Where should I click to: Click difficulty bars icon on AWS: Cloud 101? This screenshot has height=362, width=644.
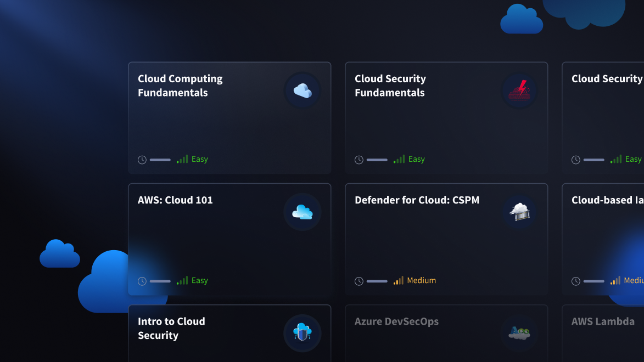(x=182, y=280)
